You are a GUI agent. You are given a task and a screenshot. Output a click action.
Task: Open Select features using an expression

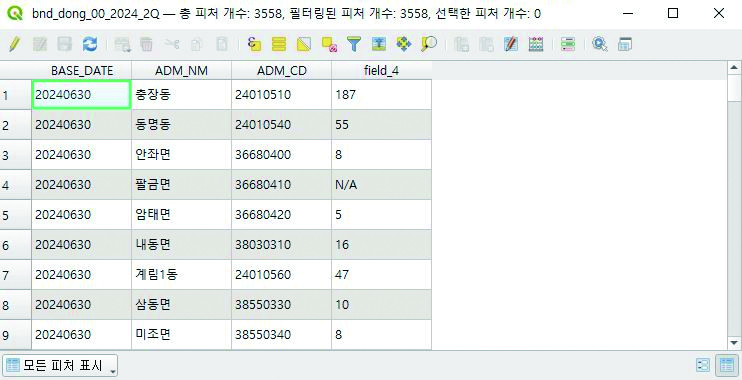(255, 44)
